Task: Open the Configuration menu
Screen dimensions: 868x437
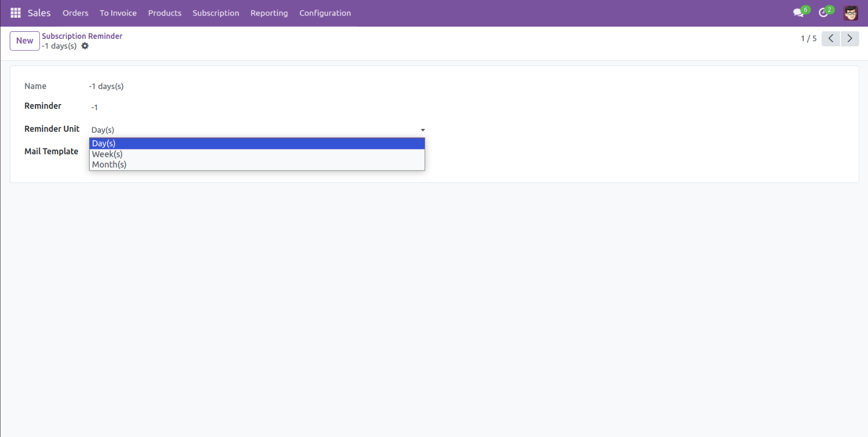Action: point(325,13)
